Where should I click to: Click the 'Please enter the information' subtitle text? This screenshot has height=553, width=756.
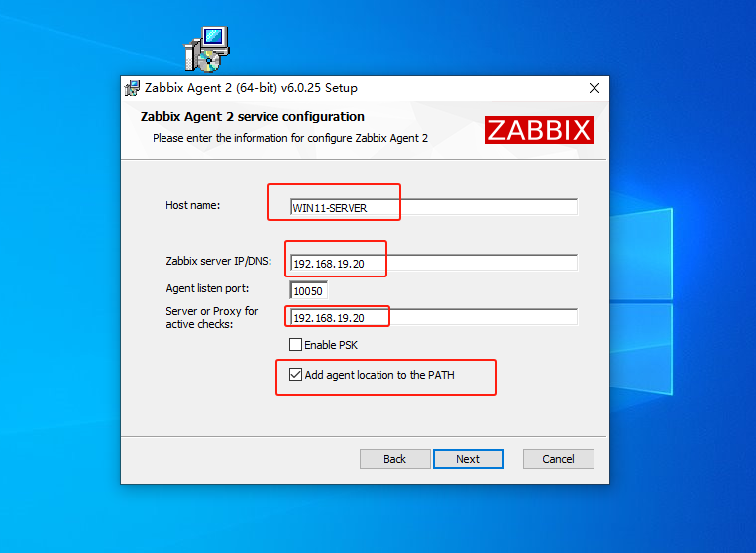tap(290, 138)
